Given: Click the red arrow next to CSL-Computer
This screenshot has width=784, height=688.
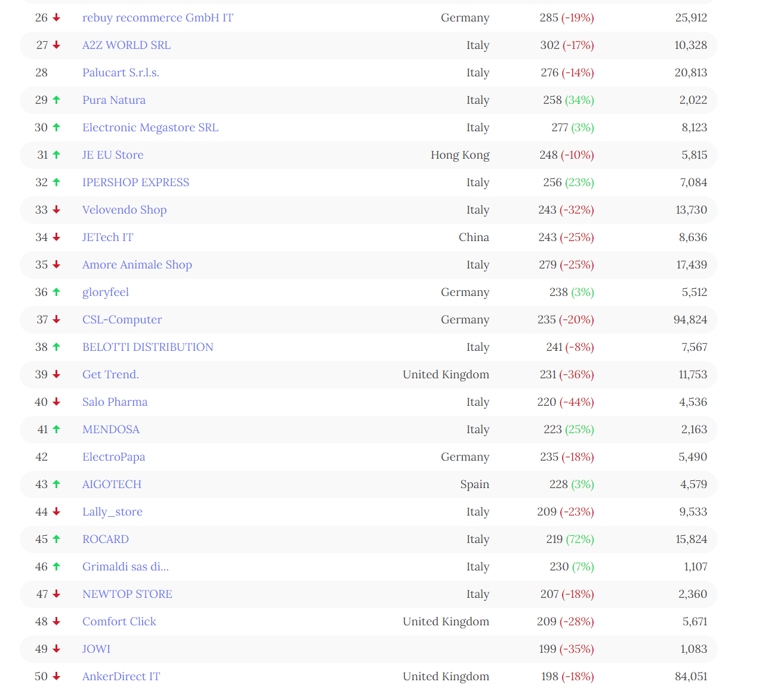Looking at the screenshot, I should click(55, 319).
